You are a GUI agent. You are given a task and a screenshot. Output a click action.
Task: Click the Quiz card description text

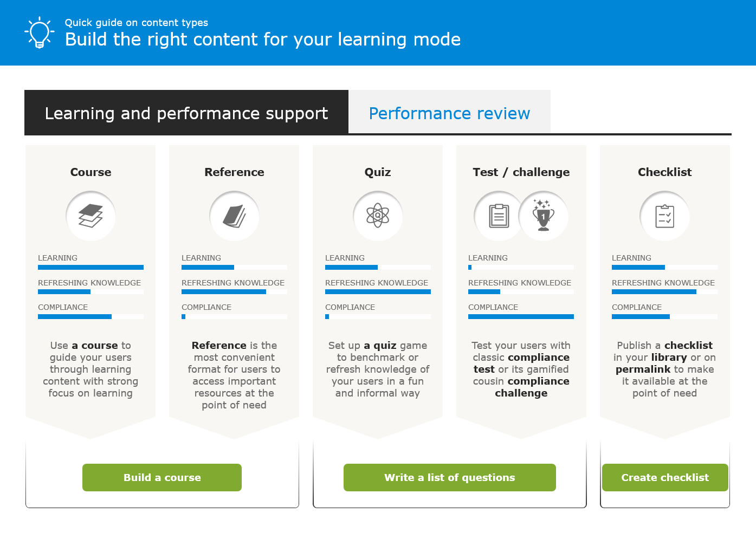tap(378, 369)
